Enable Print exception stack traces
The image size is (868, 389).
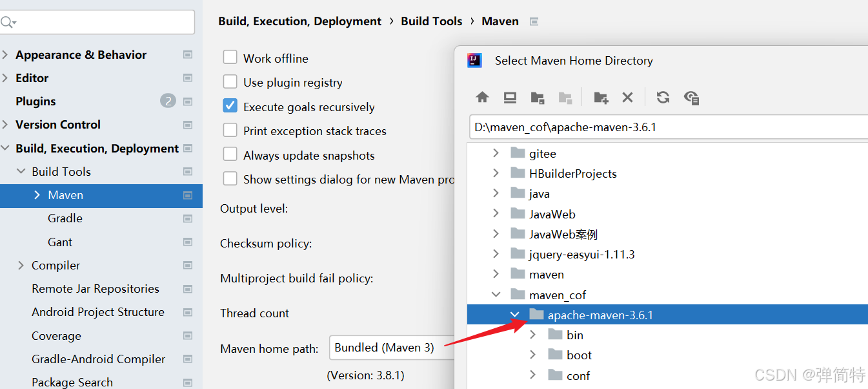(230, 131)
